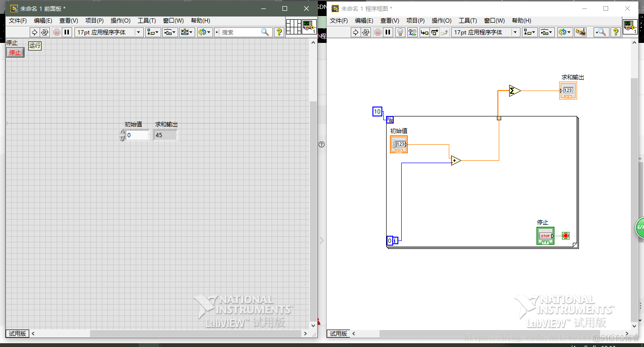The height and width of the screenshot is (347, 644).
Task: Click Run Continuously in block diagram toolbar
Action: pyautogui.click(x=366, y=32)
